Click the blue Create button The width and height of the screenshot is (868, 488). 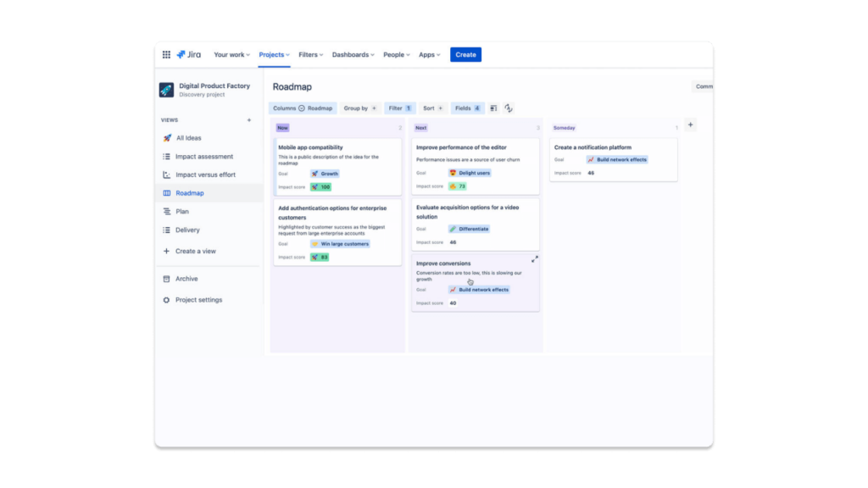coord(465,55)
